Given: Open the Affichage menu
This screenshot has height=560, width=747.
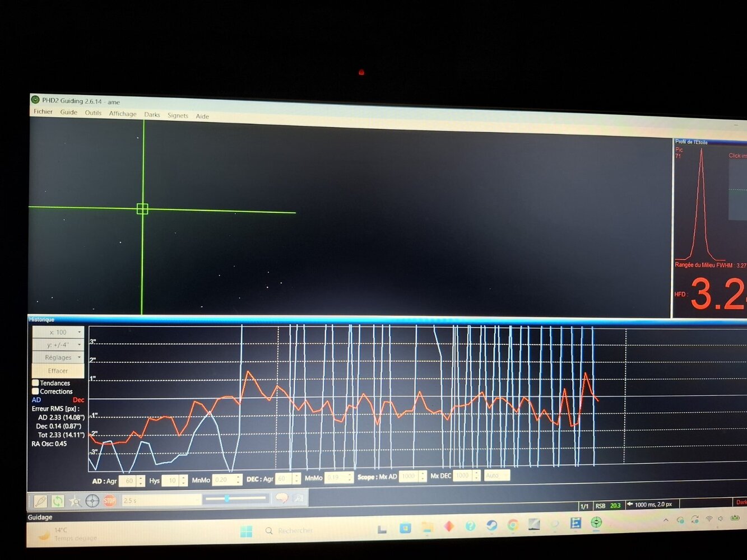Looking at the screenshot, I should click(123, 114).
